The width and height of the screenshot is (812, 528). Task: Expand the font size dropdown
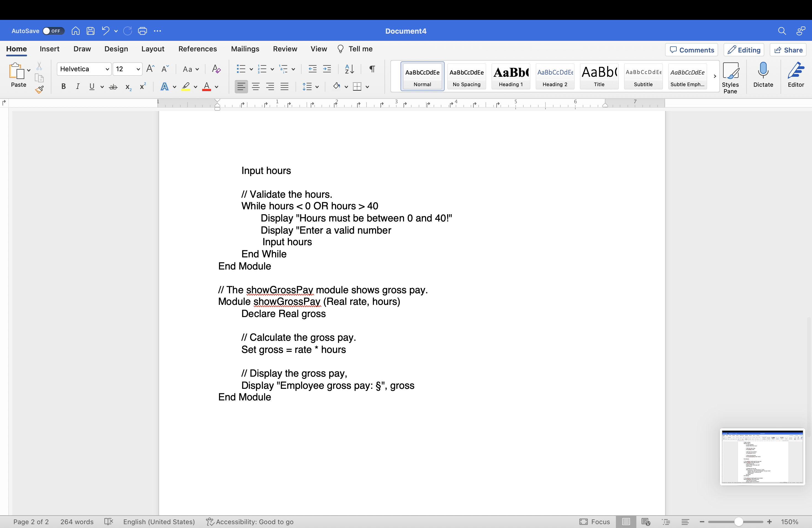[x=138, y=69]
